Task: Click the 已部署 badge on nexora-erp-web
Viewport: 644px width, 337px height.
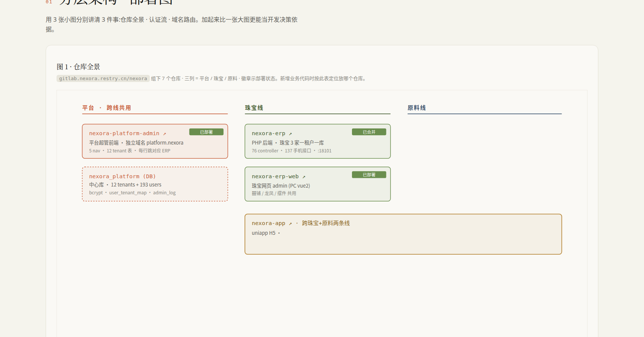Action: pos(369,175)
